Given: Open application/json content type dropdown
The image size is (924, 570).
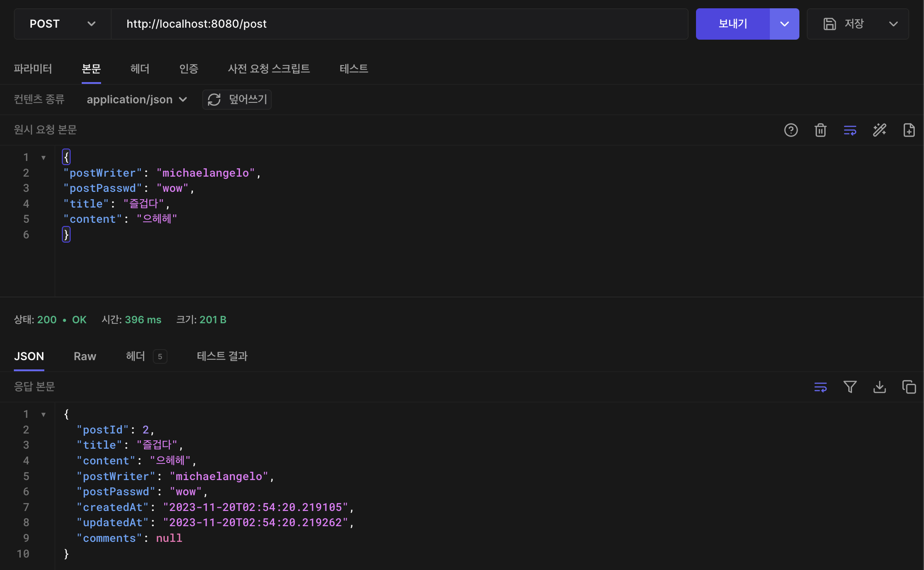Looking at the screenshot, I should [x=137, y=100].
